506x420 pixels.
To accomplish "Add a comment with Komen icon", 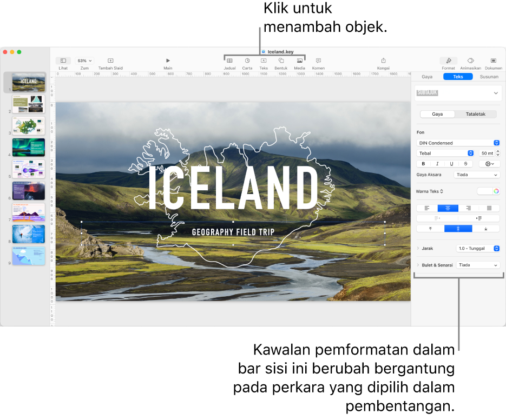I will pos(318,61).
